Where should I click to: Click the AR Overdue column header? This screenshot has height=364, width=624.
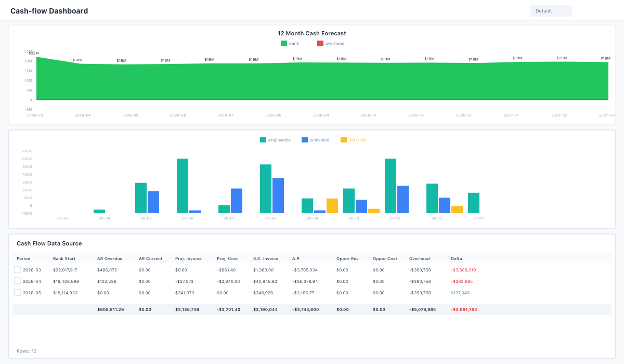point(110,258)
